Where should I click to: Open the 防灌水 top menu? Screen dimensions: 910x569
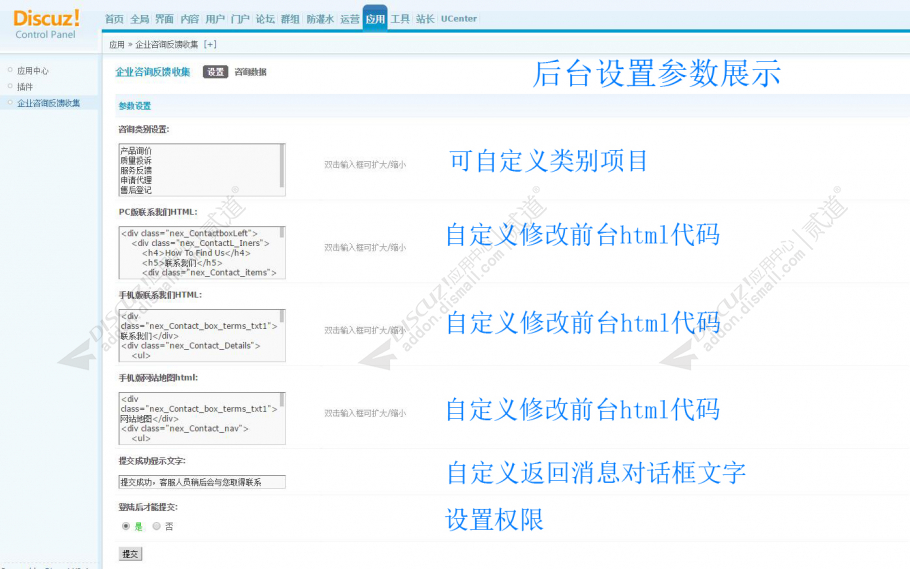pos(320,19)
